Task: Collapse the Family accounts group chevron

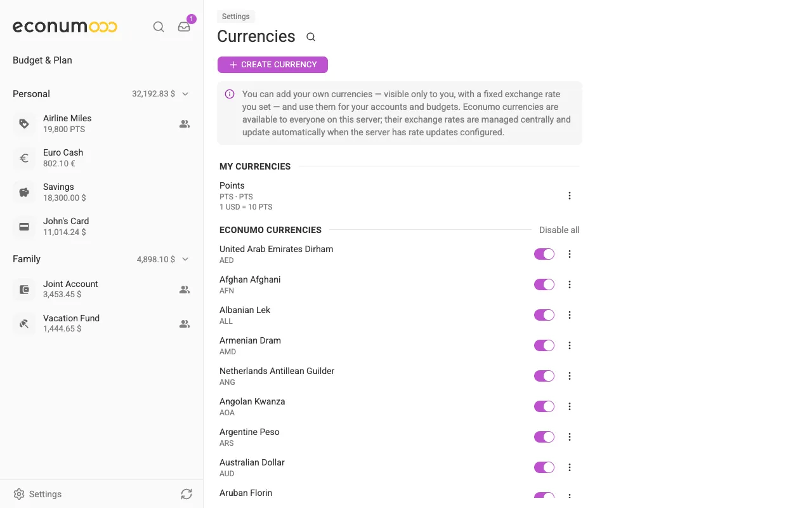Action: click(185, 259)
